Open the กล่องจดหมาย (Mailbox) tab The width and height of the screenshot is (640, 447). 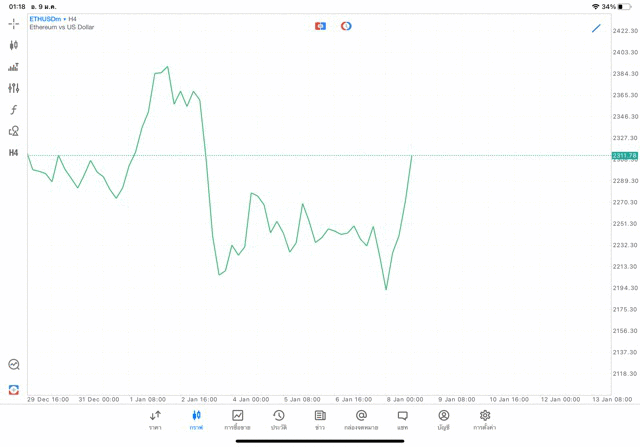[361, 420]
